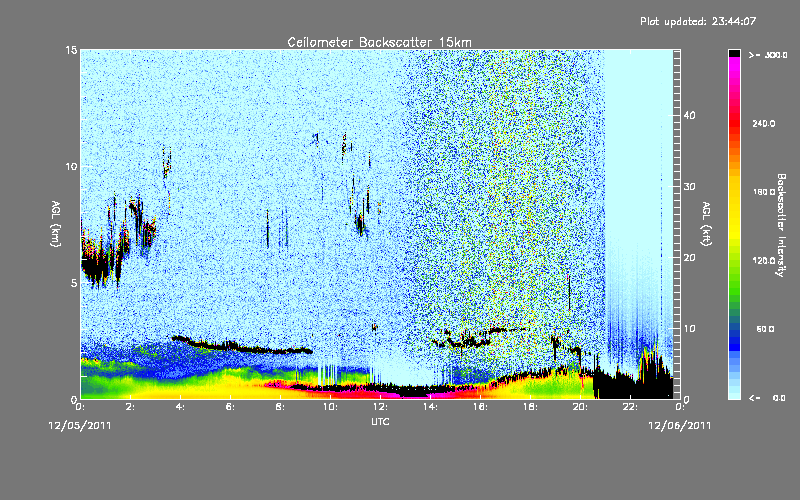This screenshot has width=800, height=500.
Task: Click the Backscatter Intensity colorbar title
Action: point(781,225)
